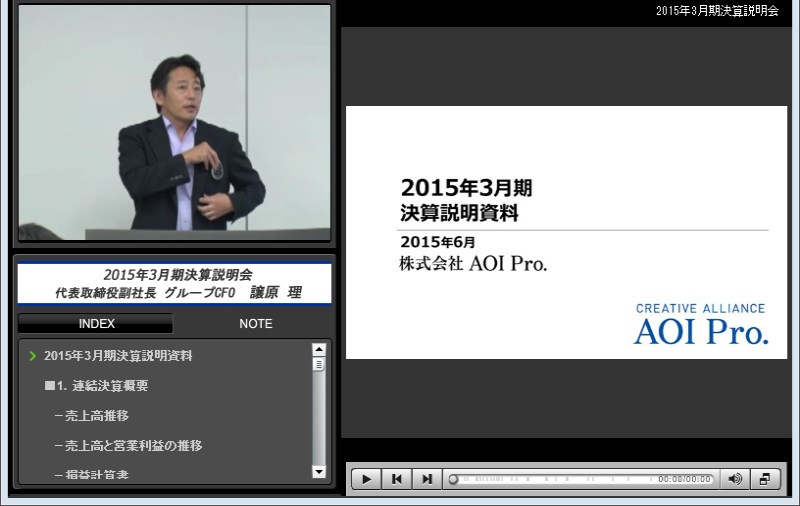The width and height of the screenshot is (800, 506).
Task: Click the index scrollbar thumb
Action: click(319, 364)
